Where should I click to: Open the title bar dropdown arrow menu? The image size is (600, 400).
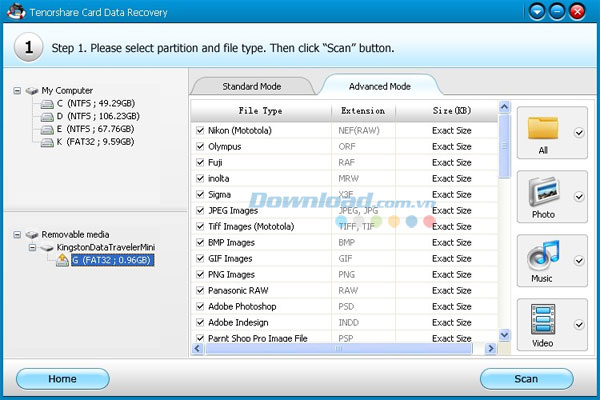click(x=537, y=12)
